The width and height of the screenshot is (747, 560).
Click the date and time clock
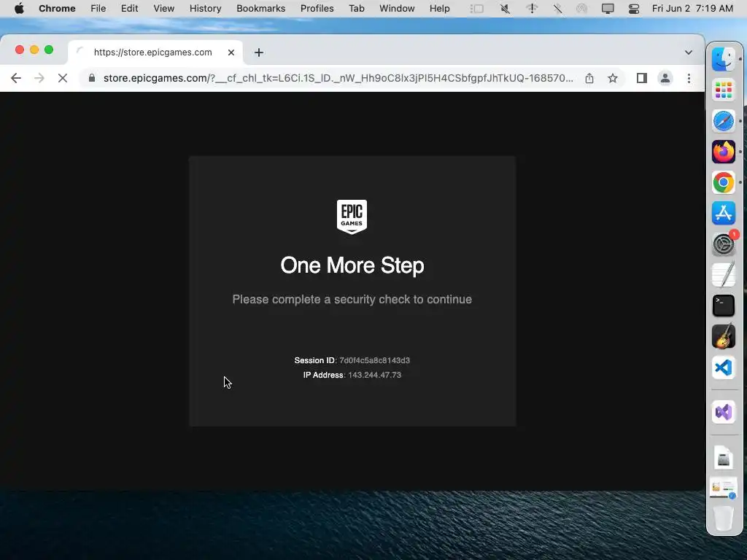coord(692,9)
